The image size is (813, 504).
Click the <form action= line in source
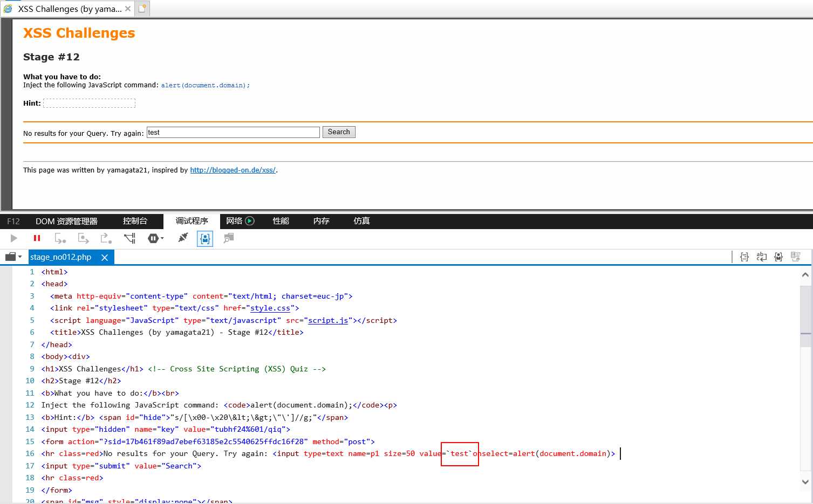click(x=208, y=442)
